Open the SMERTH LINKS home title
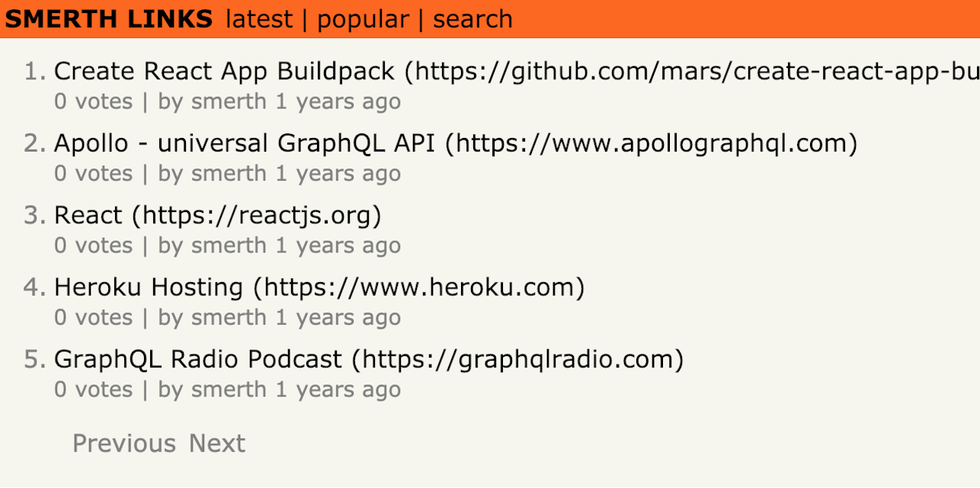 coord(109,19)
